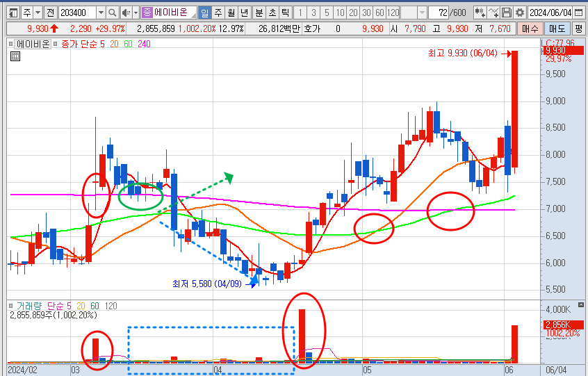This screenshot has width=588, height=376.
Task: Click the add line indicator icon
Action: pyautogui.click(x=493, y=13)
